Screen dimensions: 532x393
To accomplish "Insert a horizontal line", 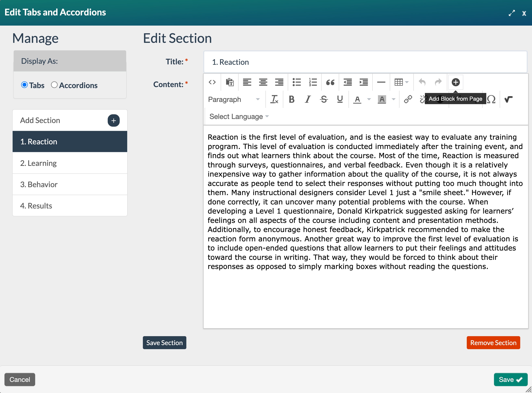I will tap(381, 82).
